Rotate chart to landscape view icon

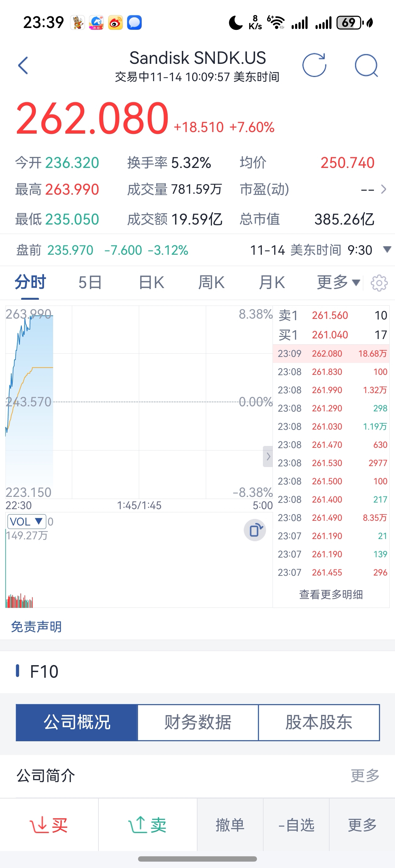click(x=255, y=530)
